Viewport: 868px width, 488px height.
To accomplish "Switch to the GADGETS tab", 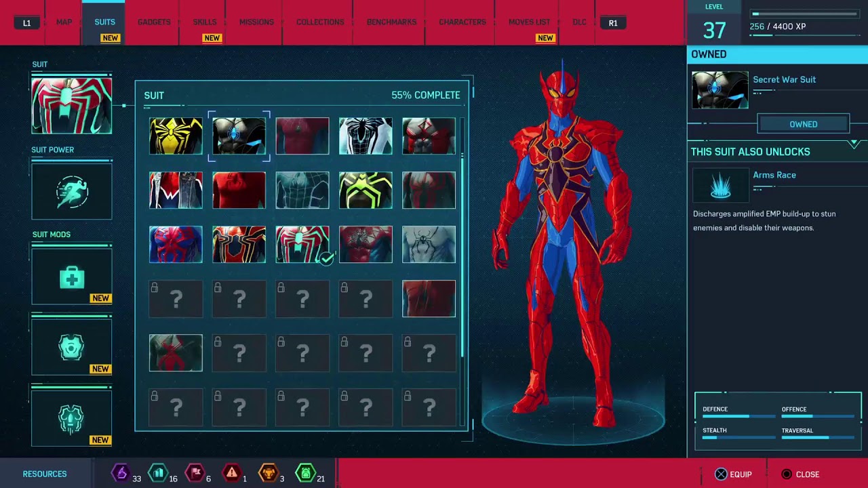I will point(154,22).
